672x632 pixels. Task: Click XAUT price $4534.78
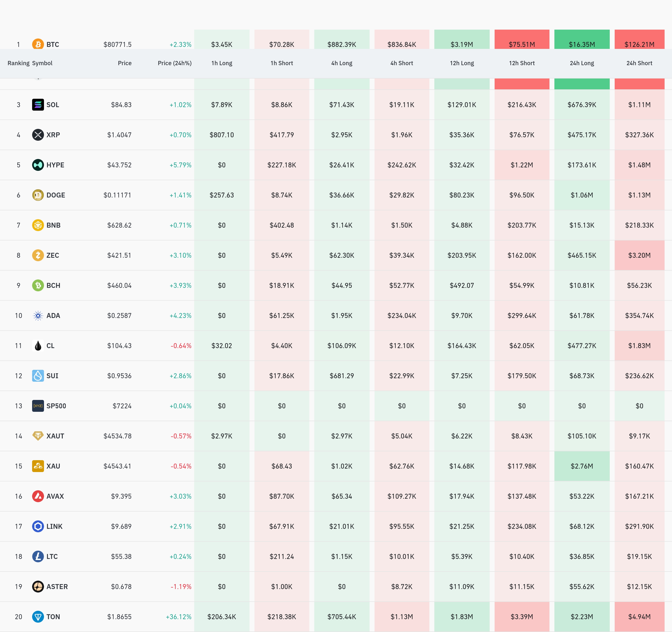click(118, 436)
